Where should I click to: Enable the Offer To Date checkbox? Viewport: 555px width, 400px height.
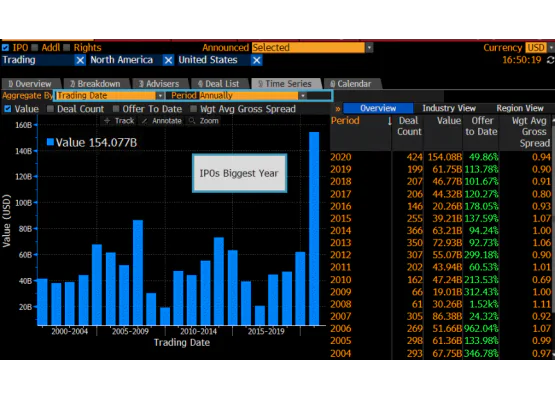coord(116,109)
